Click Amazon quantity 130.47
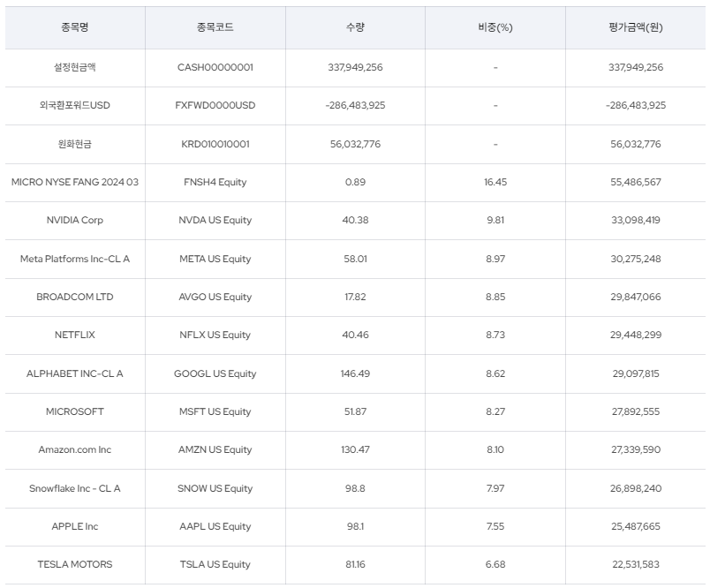Image resolution: width=710 pixels, height=588 pixels. coord(356,450)
